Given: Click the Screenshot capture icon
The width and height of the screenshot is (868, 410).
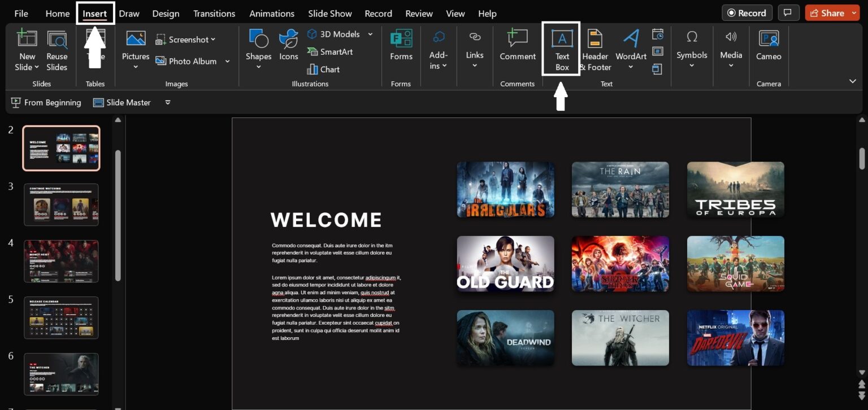Looking at the screenshot, I should click(160, 40).
